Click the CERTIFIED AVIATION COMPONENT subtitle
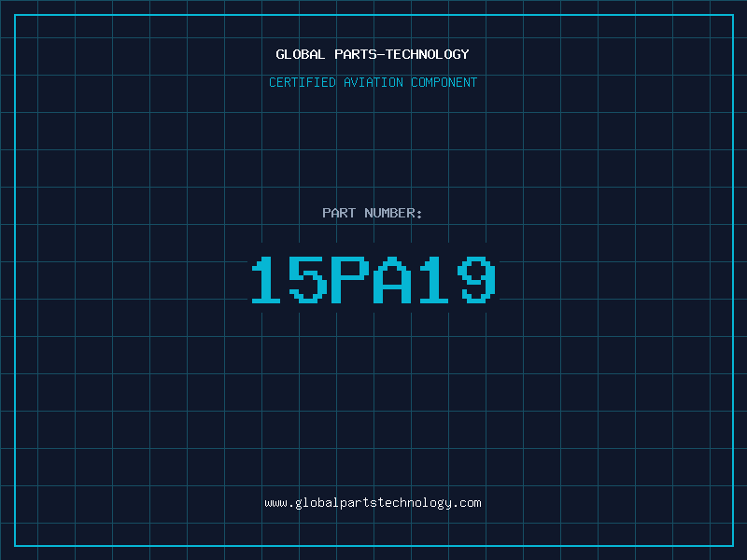 [x=373, y=82]
